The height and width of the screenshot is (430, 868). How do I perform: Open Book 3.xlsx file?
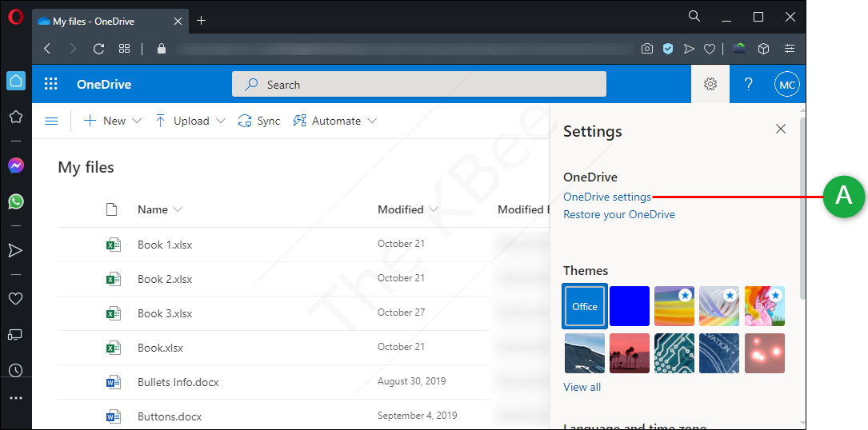point(165,313)
